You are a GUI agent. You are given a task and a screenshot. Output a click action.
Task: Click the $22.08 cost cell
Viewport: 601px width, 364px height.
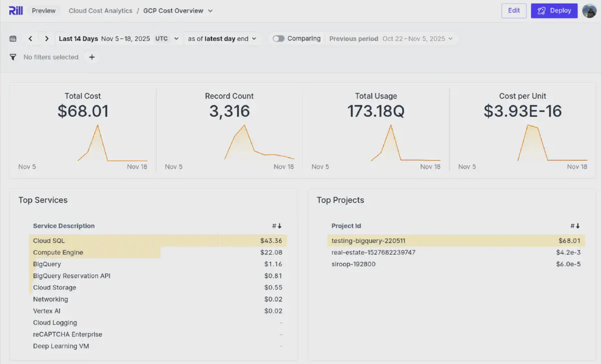pos(271,252)
